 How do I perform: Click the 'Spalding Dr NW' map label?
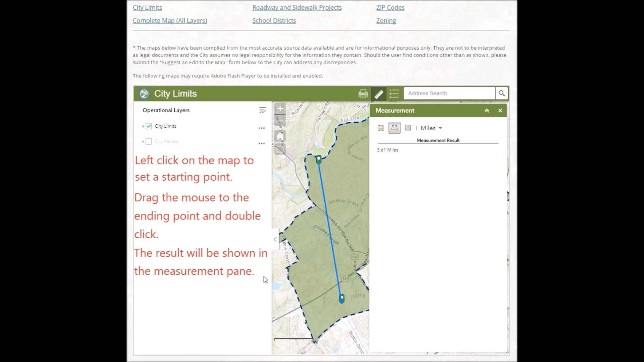343,202
